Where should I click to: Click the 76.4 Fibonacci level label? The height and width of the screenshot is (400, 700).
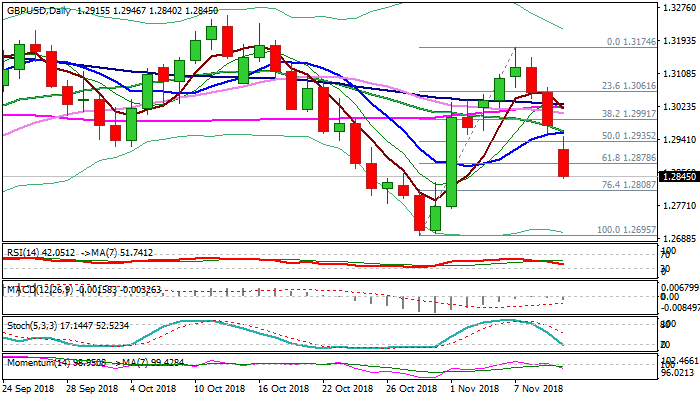click(x=632, y=185)
